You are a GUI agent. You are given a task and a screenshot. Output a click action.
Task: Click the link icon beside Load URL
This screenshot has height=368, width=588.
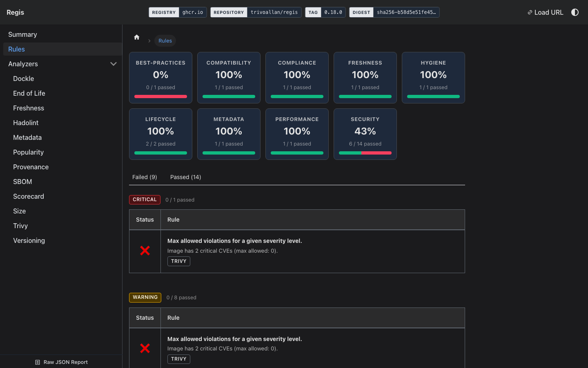[529, 12]
